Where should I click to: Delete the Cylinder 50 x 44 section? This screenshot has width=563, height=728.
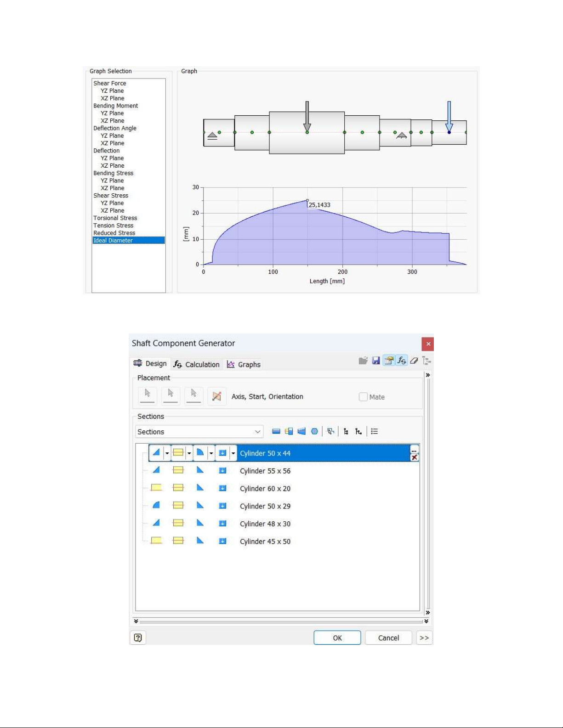(415, 457)
